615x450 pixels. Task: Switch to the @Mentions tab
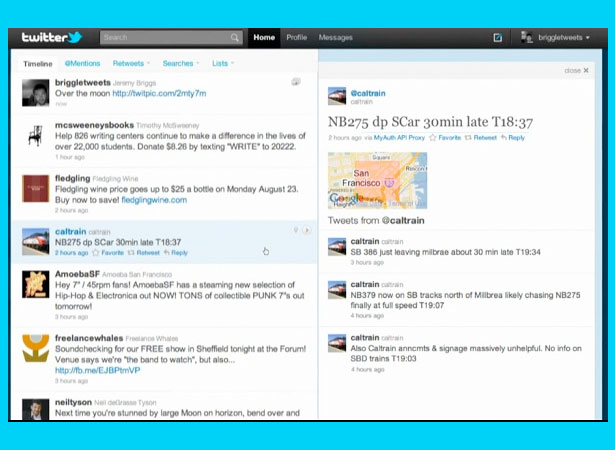pyautogui.click(x=82, y=63)
